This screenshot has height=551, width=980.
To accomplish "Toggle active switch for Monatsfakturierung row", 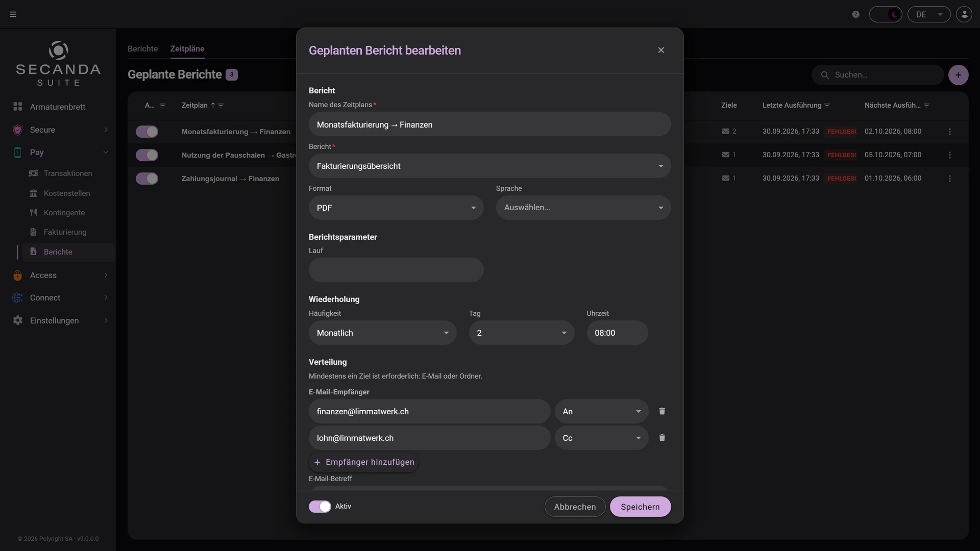I will point(147,132).
